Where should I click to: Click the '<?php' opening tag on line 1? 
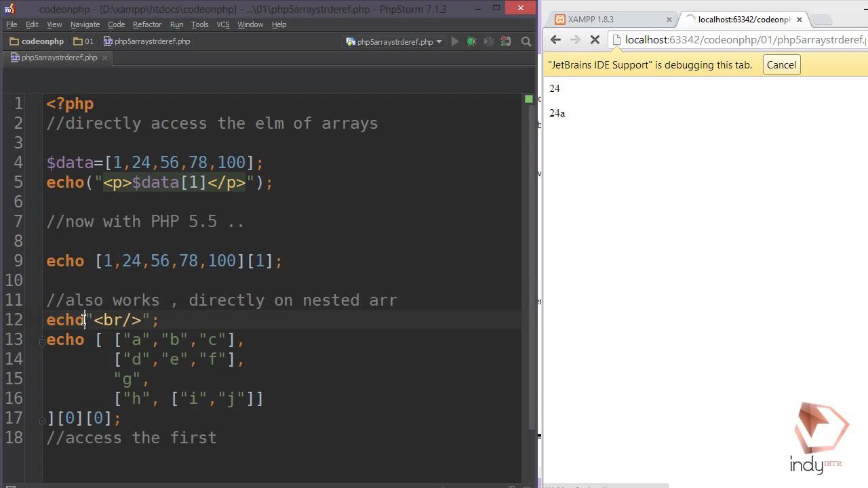coord(70,104)
